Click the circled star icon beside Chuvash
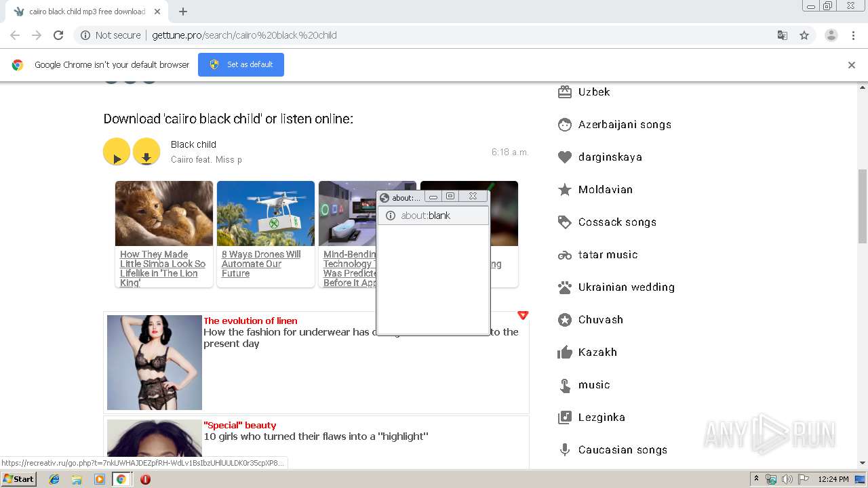This screenshot has width=868, height=488. [x=565, y=320]
